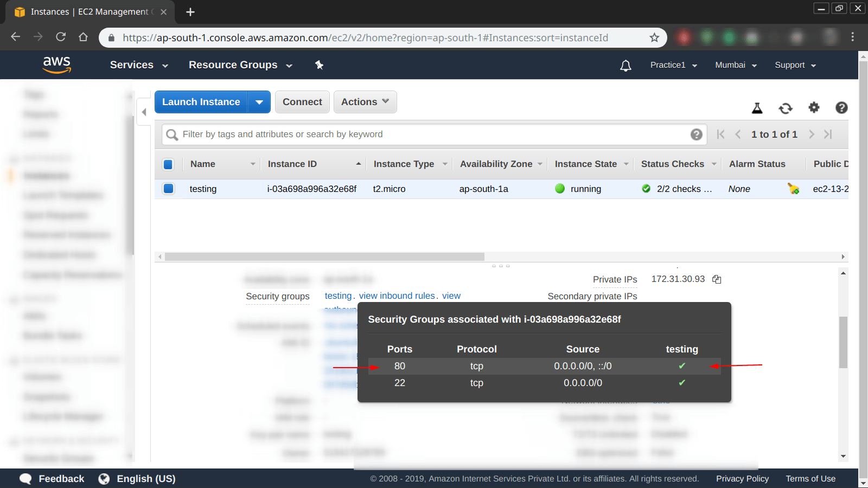Open Instance State column dropdown arrow

click(626, 164)
